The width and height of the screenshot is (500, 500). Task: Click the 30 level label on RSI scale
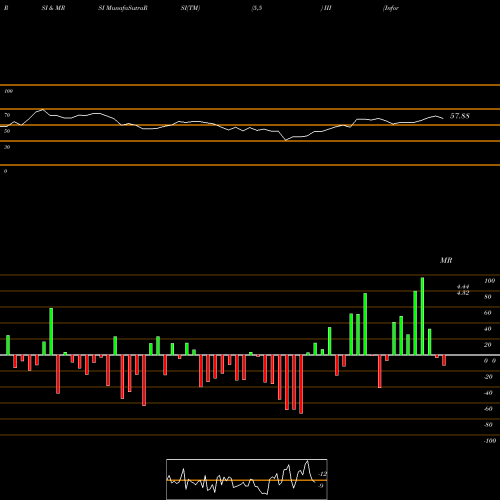[x=7, y=147]
